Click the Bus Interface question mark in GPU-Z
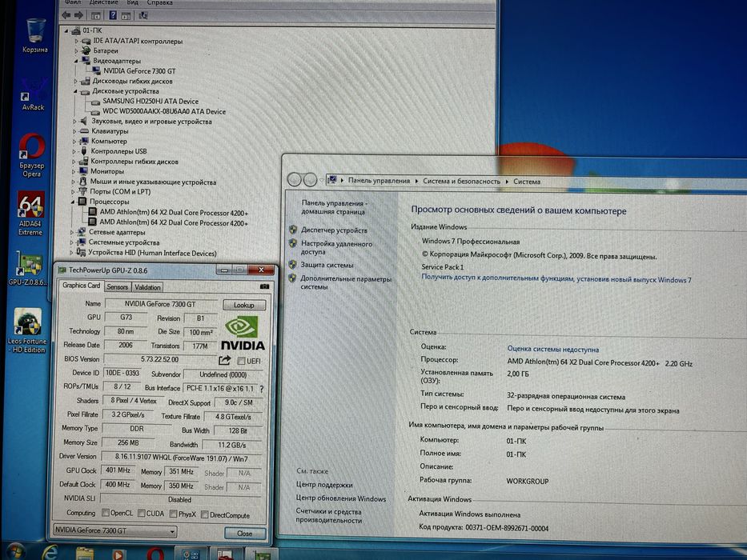Image resolution: width=747 pixels, height=560 pixels. [261, 389]
